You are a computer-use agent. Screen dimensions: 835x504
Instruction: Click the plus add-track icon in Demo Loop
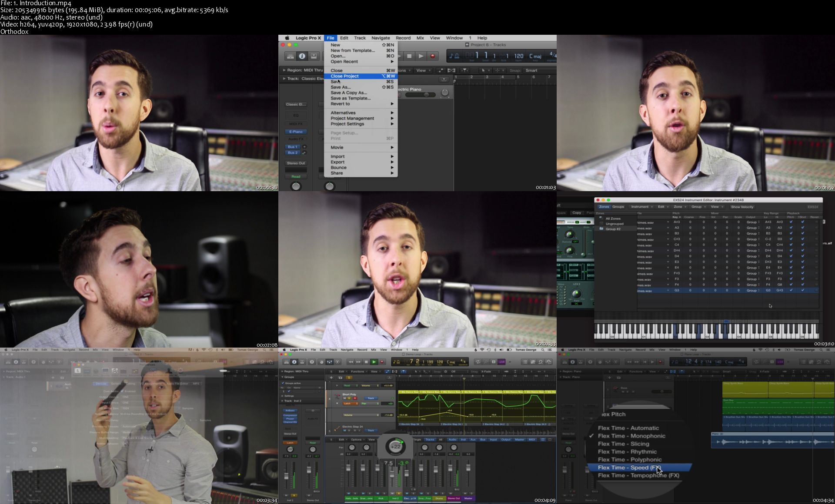(x=331, y=378)
